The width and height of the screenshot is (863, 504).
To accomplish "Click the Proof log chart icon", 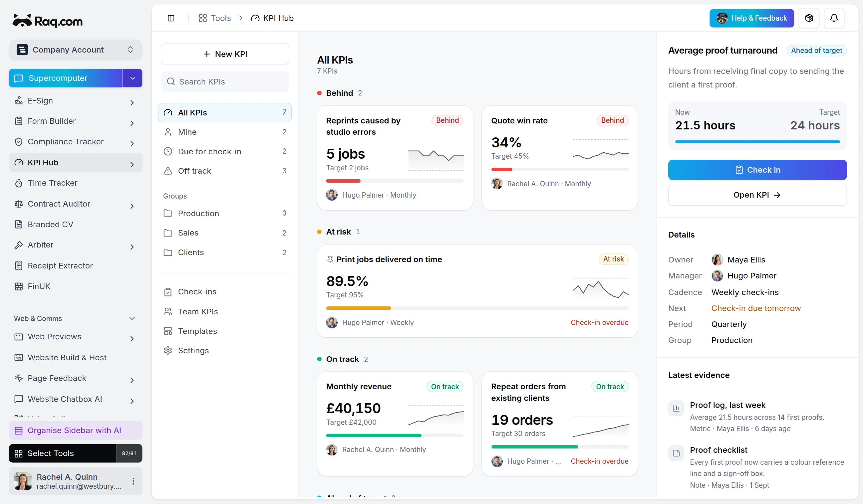I will [676, 408].
